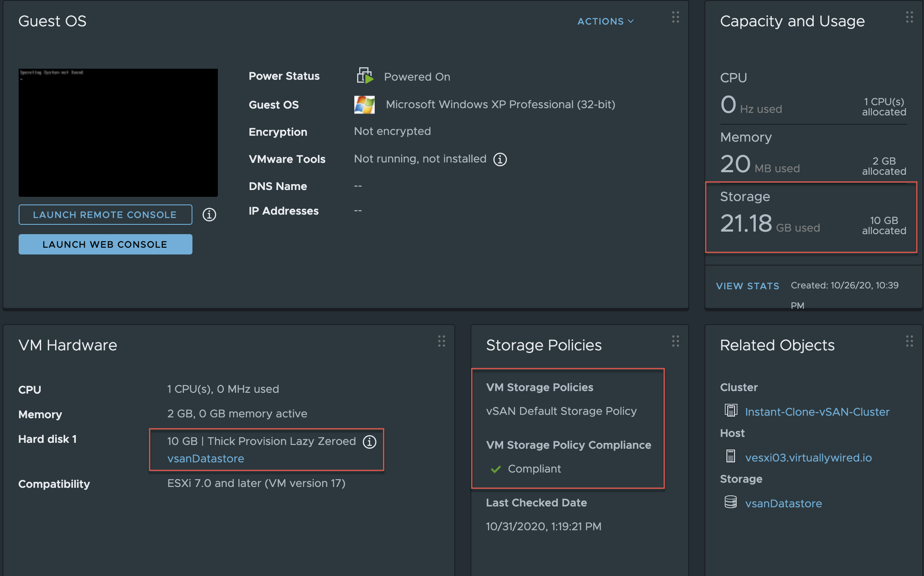Click green Compliant checkmark icon
The image size is (924, 576).
[x=495, y=469]
